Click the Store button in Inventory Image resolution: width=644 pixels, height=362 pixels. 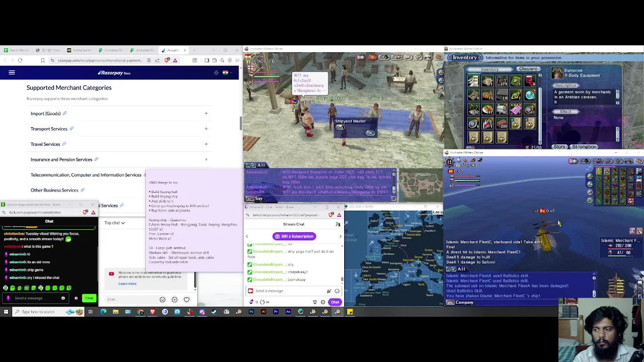point(559,147)
